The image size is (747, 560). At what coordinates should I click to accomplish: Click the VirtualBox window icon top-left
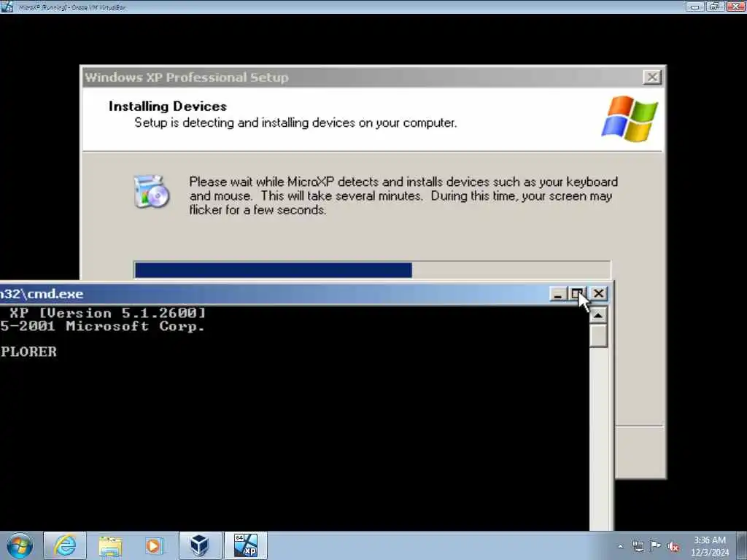(7, 7)
